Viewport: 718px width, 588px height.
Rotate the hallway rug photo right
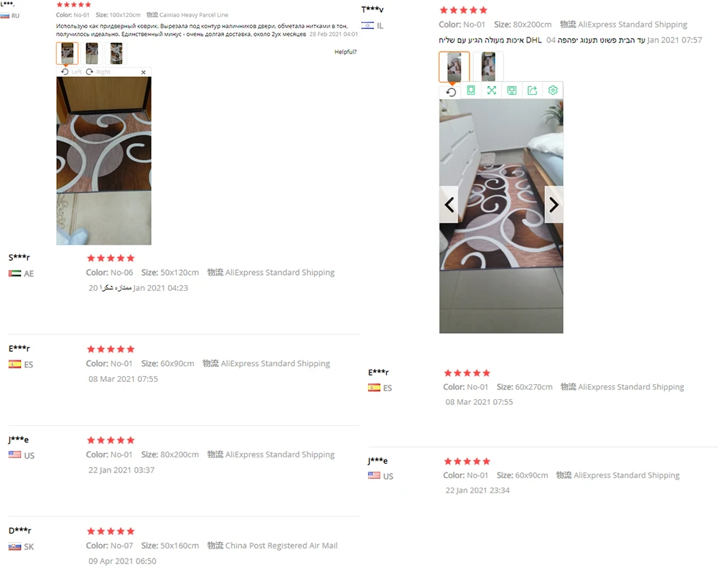tap(98, 72)
